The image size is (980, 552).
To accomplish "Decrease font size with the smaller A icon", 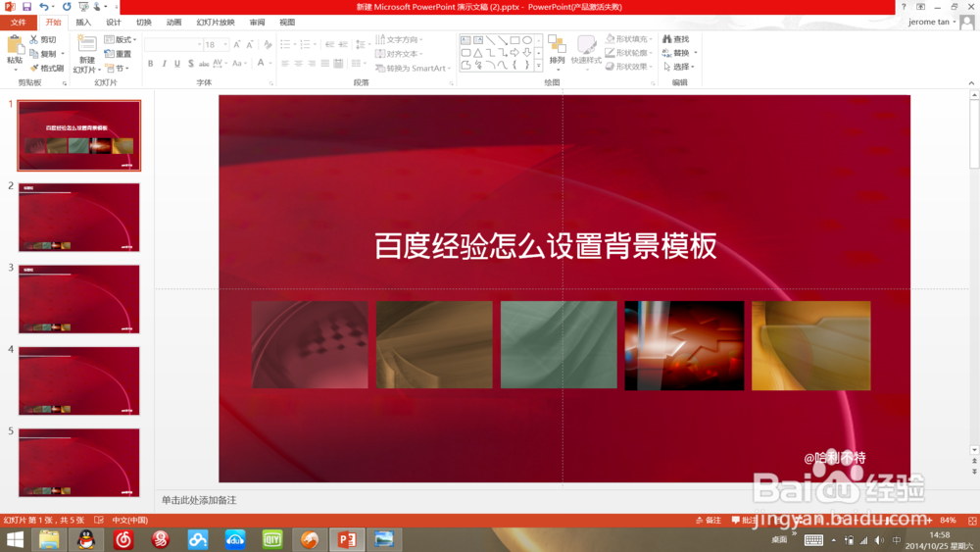I will [x=249, y=44].
